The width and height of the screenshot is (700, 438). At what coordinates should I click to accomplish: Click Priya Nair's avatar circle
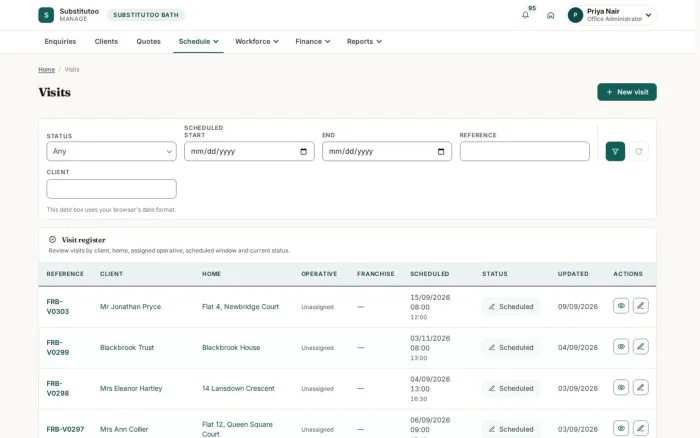(575, 15)
